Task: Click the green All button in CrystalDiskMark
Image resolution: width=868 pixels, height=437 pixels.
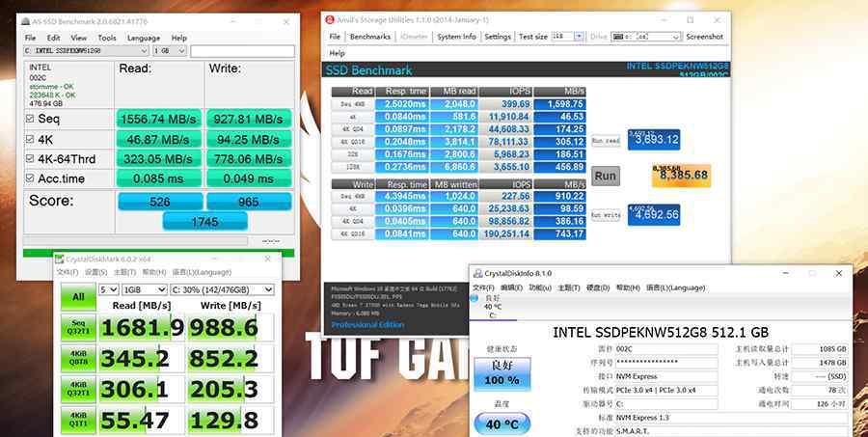Action: [78, 297]
